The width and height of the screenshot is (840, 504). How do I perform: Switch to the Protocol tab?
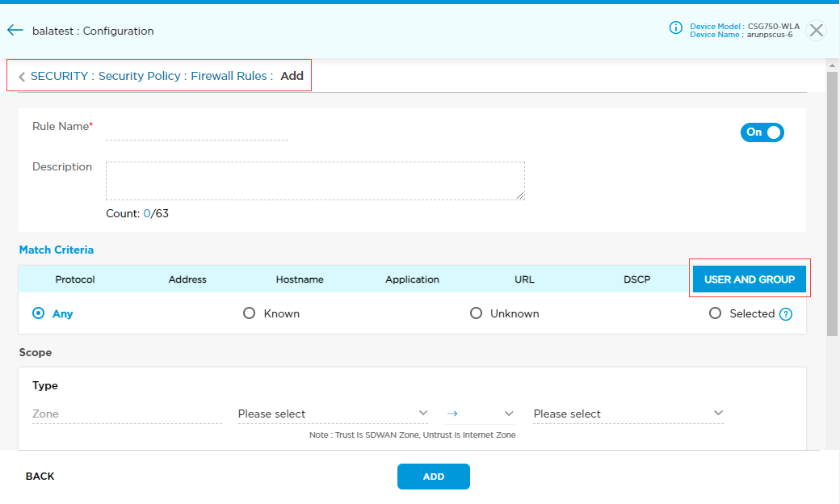click(75, 279)
